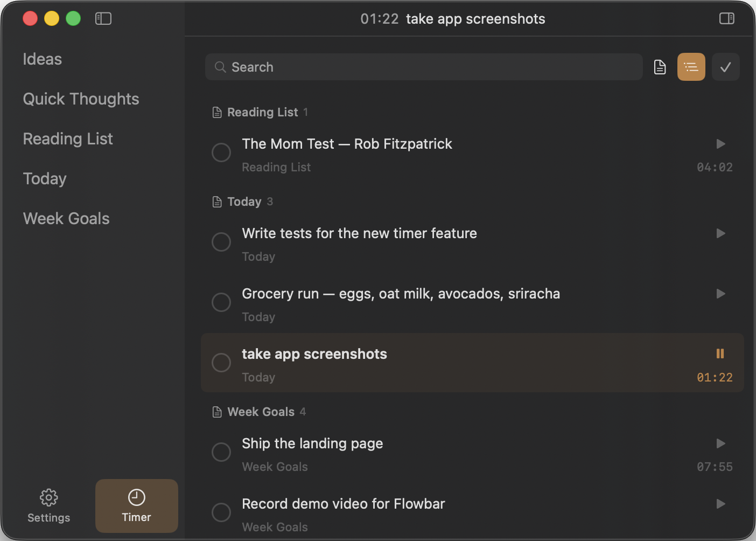Collapse the Week Goals section header
This screenshot has width=756, height=541.
click(261, 412)
